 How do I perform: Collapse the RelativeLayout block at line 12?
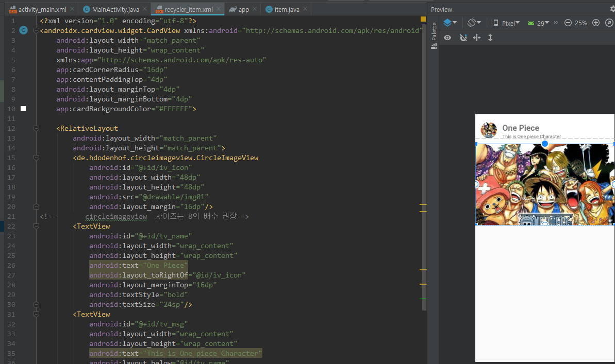point(36,128)
